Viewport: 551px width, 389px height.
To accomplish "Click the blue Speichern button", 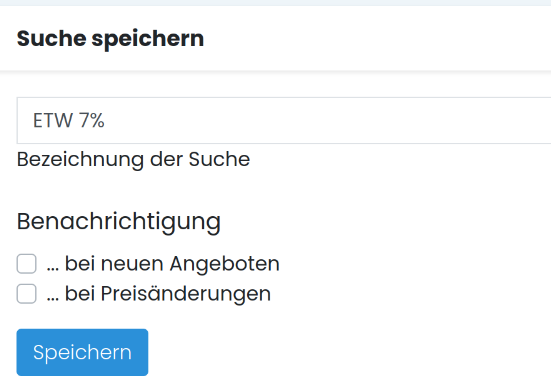I will 82,352.
